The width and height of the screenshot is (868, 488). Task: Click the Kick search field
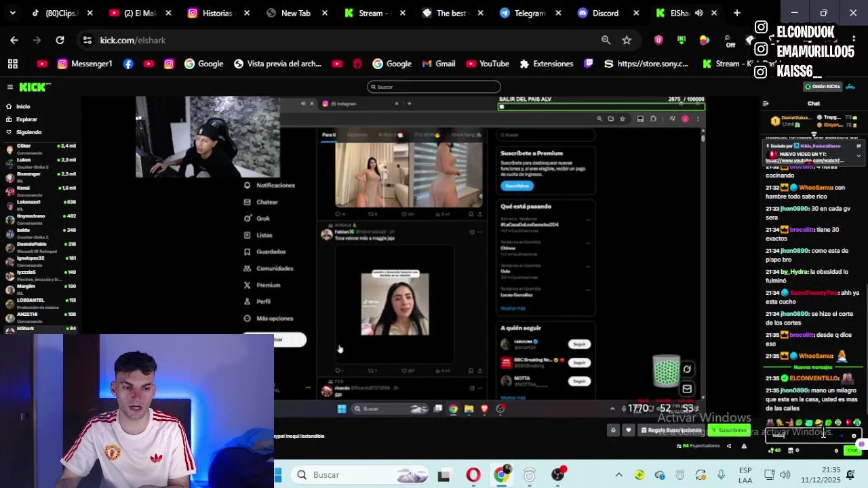[x=434, y=87]
